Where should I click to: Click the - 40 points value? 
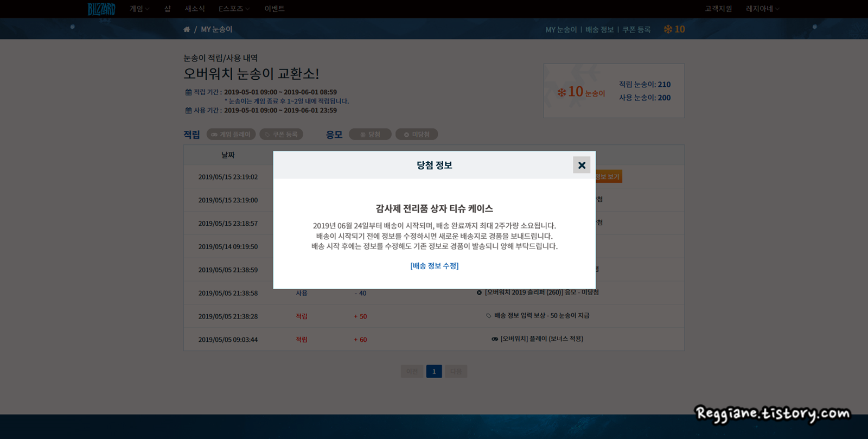point(360,293)
